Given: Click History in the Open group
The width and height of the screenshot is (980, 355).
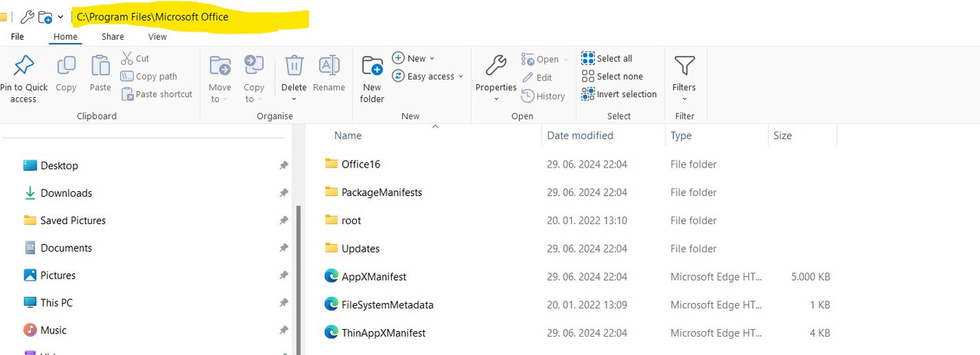Looking at the screenshot, I should (543, 96).
